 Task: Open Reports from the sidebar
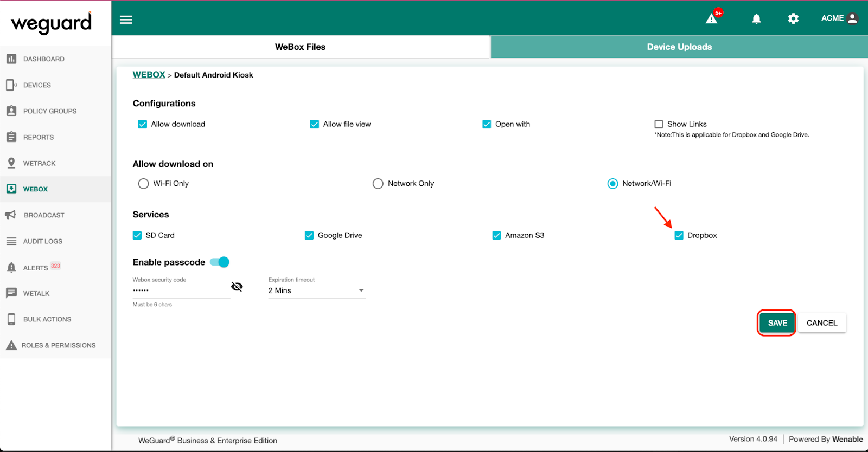click(x=55, y=137)
